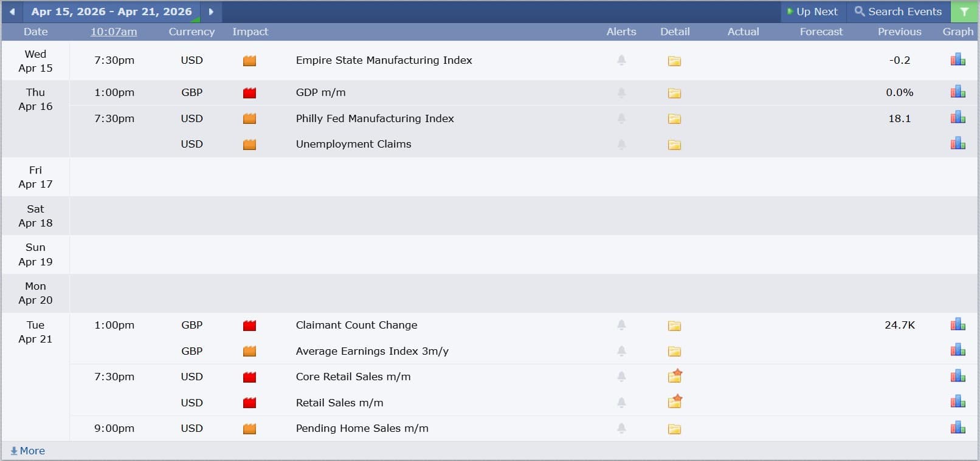This screenshot has height=461, width=980.
Task: Open Empire State Manufacturing Index detail folder
Action: [x=674, y=61]
